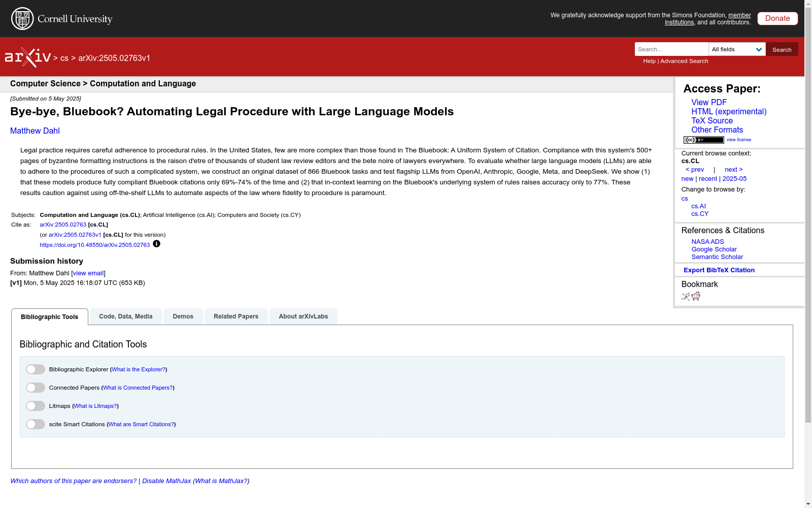Enable the Bibliographic Explorer toggle
This screenshot has height=508, width=812.
click(36, 369)
